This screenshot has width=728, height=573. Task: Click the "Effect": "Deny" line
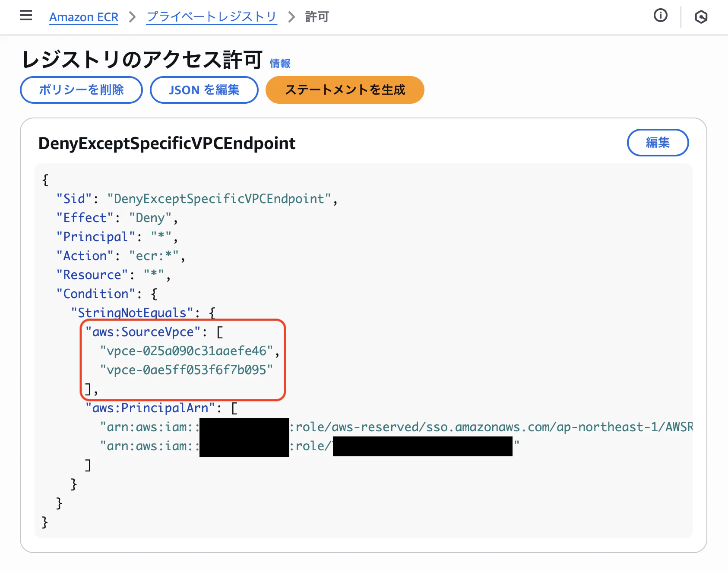tap(117, 218)
